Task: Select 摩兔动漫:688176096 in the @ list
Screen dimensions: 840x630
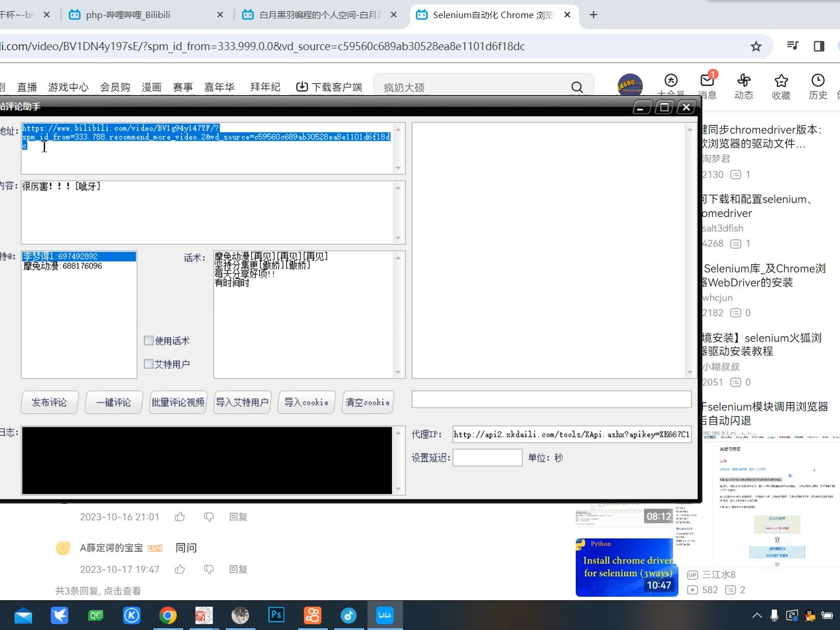Action: (x=79, y=266)
